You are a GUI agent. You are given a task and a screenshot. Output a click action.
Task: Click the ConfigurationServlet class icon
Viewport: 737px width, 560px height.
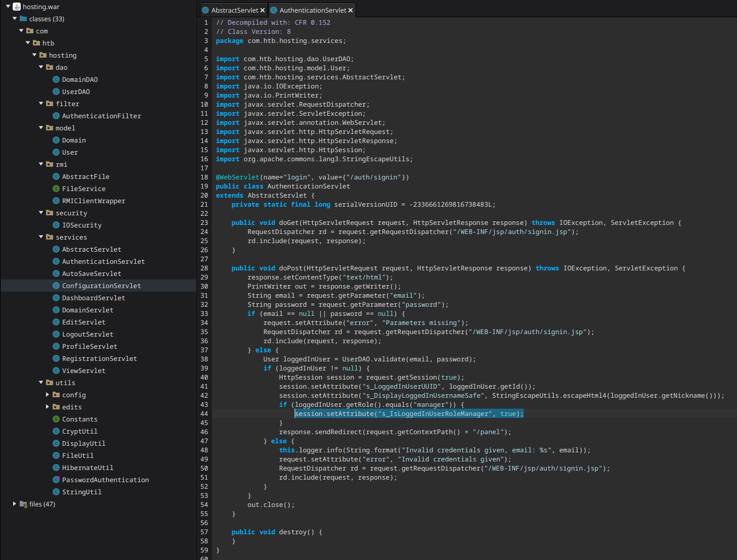(x=56, y=286)
